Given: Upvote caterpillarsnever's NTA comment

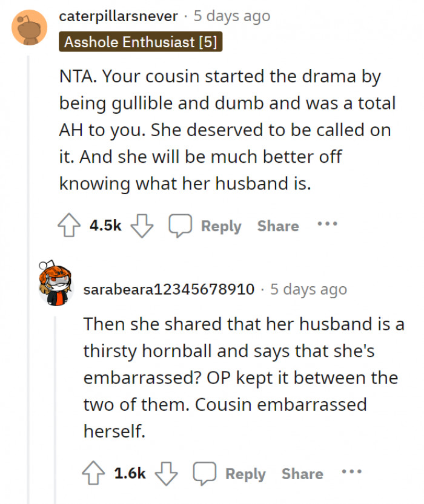Looking at the screenshot, I should pos(69,224).
